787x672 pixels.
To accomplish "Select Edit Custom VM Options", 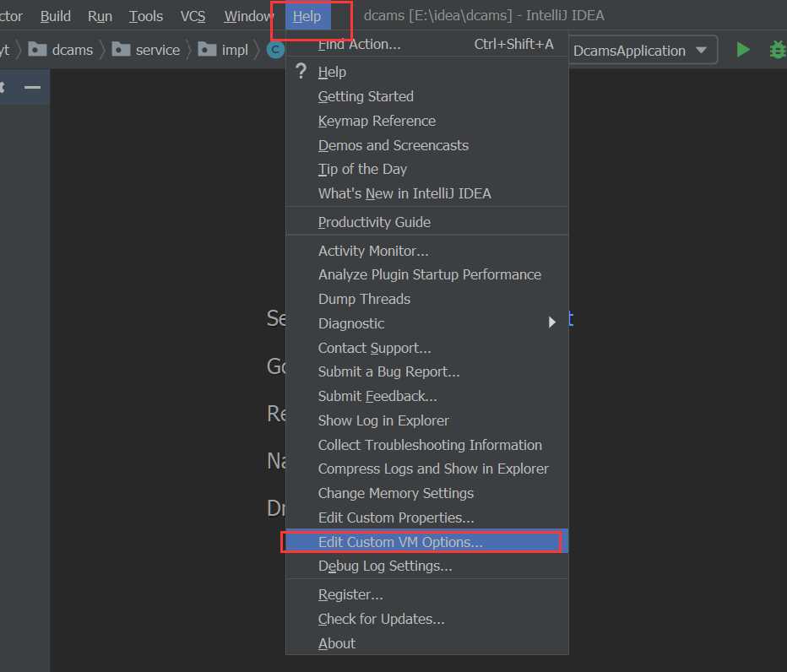I will tap(400, 542).
